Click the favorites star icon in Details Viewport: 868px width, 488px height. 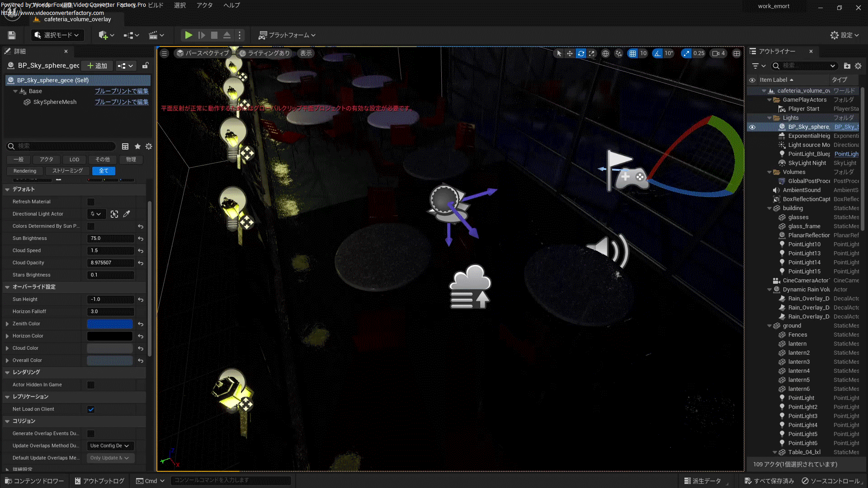coord(137,146)
